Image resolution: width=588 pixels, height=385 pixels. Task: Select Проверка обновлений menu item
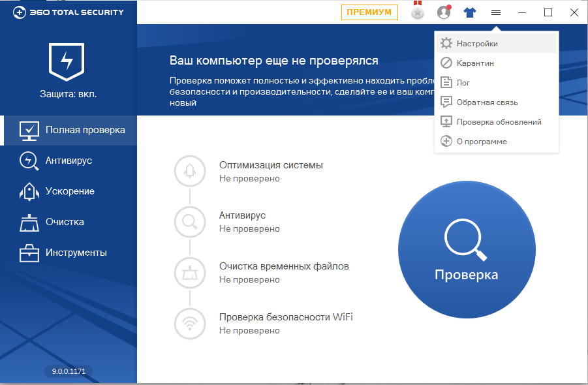click(497, 122)
